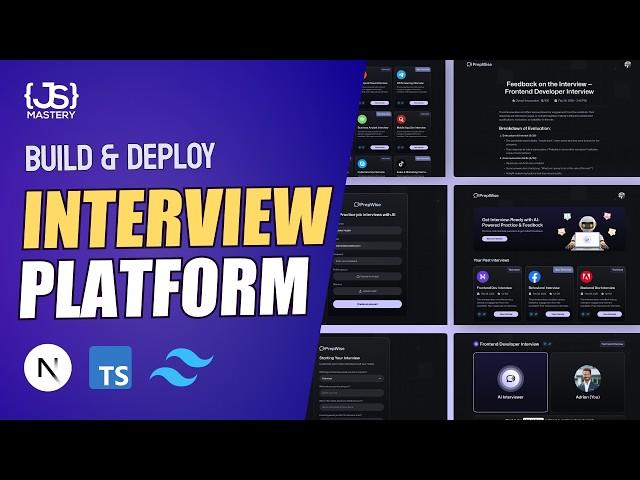Click 'Starting Your Interview' heading
640x480 pixels.
[339, 358]
